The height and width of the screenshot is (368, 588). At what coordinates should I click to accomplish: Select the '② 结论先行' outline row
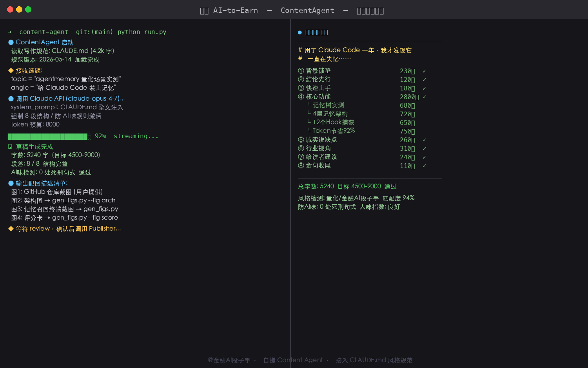tap(362, 79)
